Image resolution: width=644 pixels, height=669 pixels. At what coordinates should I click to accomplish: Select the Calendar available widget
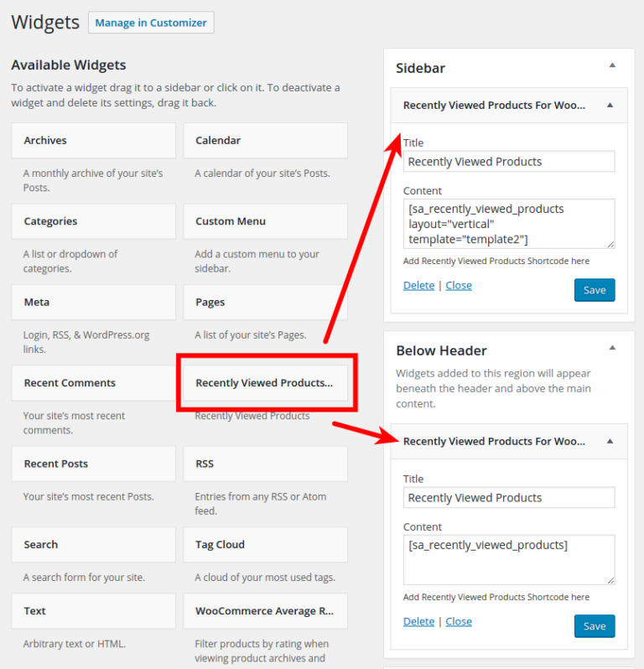click(265, 141)
